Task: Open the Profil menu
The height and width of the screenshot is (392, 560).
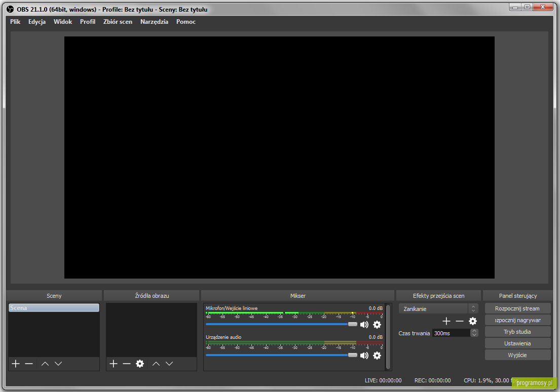Action: (x=88, y=22)
